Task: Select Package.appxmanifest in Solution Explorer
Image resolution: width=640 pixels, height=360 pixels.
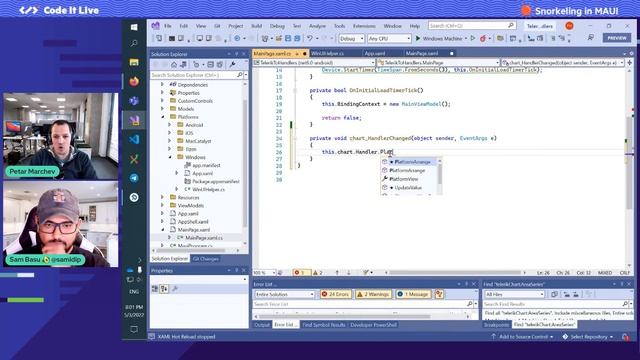Action: [x=216, y=181]
